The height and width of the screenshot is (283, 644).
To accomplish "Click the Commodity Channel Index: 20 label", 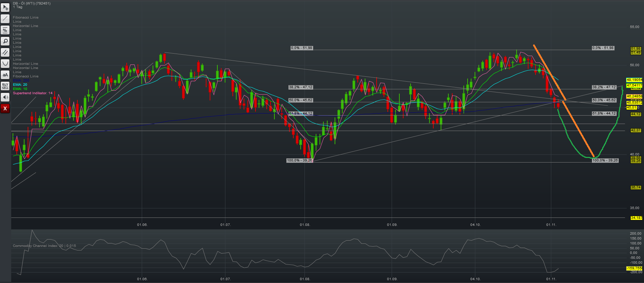I will pyautogui.click(x=44, y=246).
